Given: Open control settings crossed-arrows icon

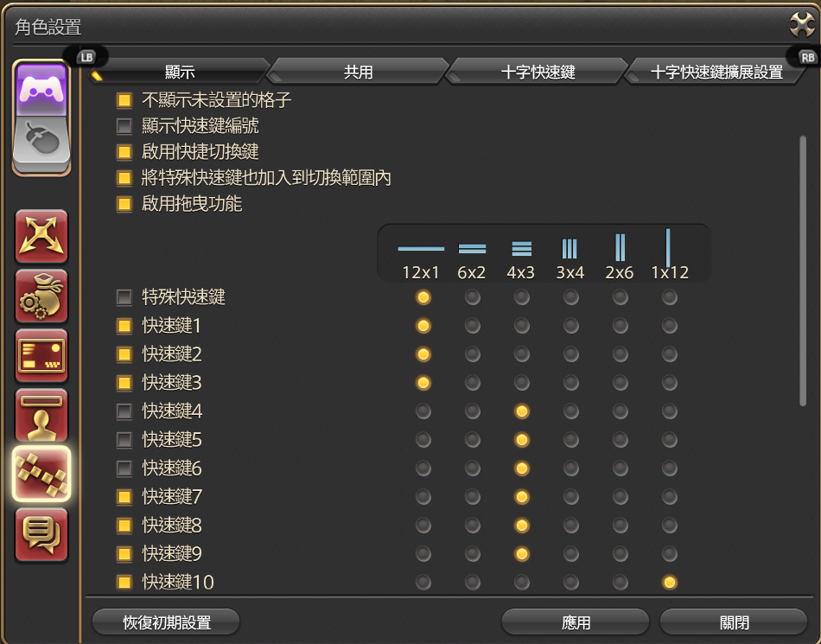Looking at the screenshot, I should pyautogui.click(x=41, y=236).
